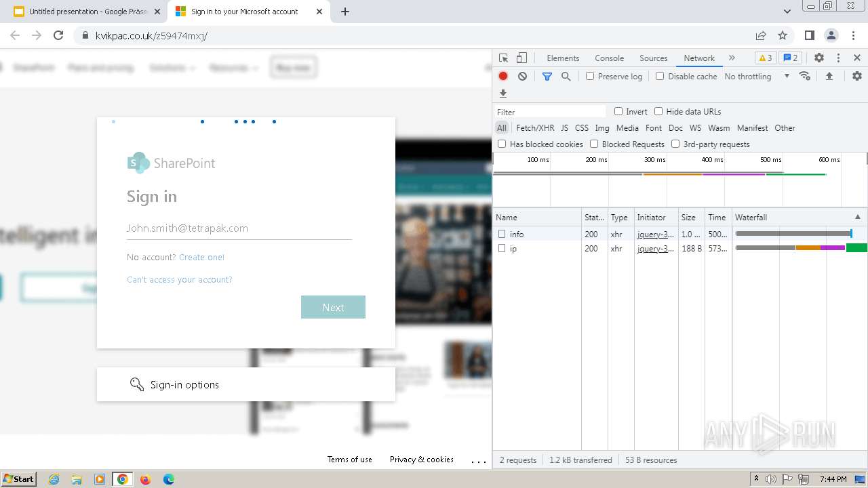Export HAR file with download arrow
The width and height of the screenshot is (868, 488).
tap(503, 94)
